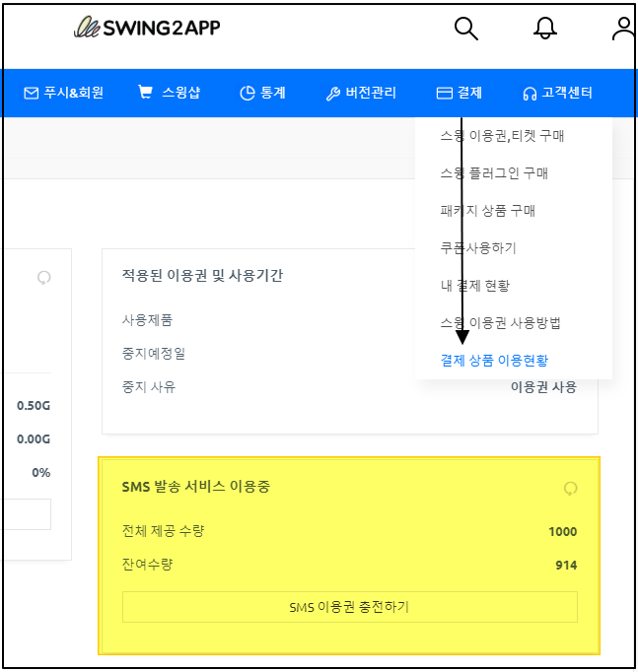Expand the 고객센터 menu
This screenshot has width=638, height=672.
(558, 94)
